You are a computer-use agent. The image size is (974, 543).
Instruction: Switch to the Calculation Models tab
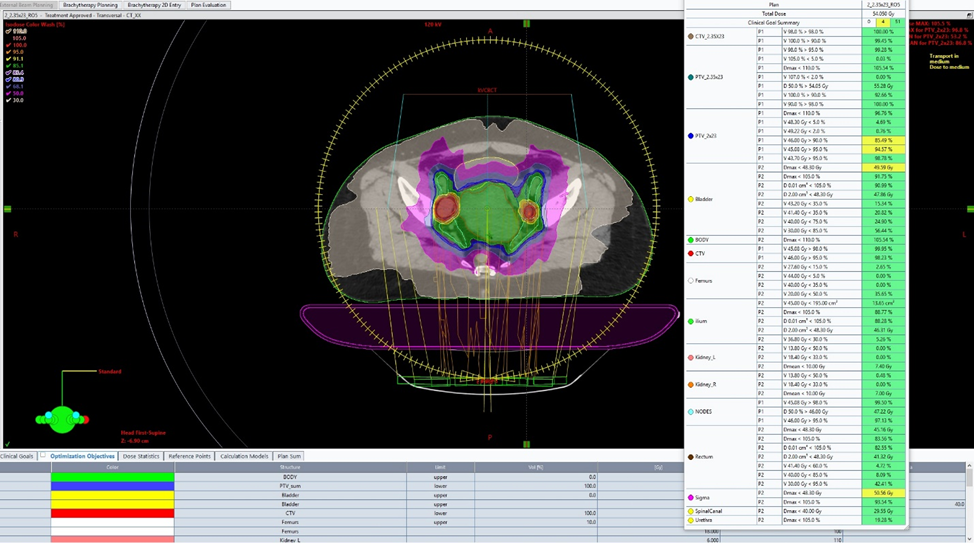tap(244, 456)
